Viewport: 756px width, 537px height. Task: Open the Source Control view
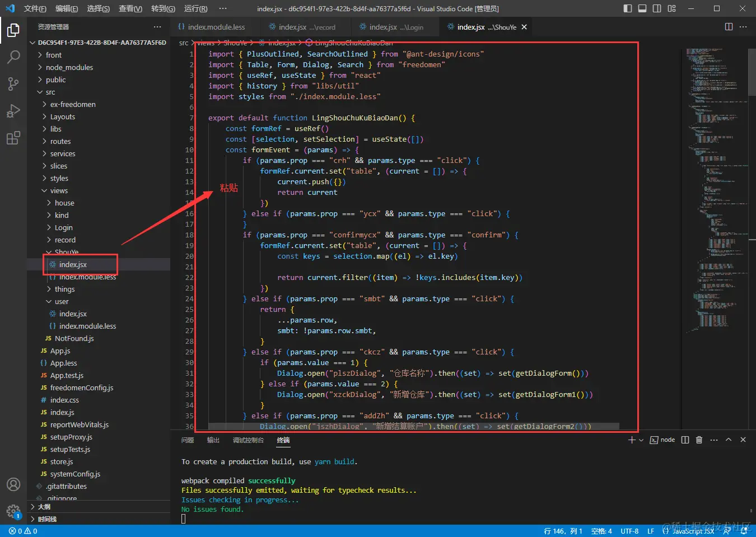pyautogui.click(x=13, y=83)
